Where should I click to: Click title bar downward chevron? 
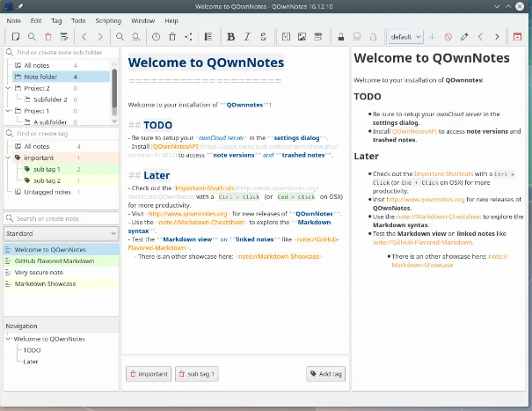[497, 6]
